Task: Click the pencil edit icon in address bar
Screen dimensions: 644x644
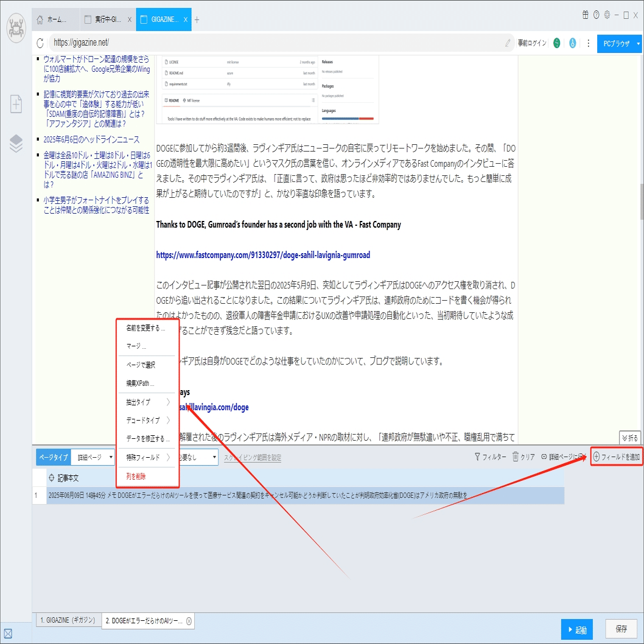Action: 508,43
